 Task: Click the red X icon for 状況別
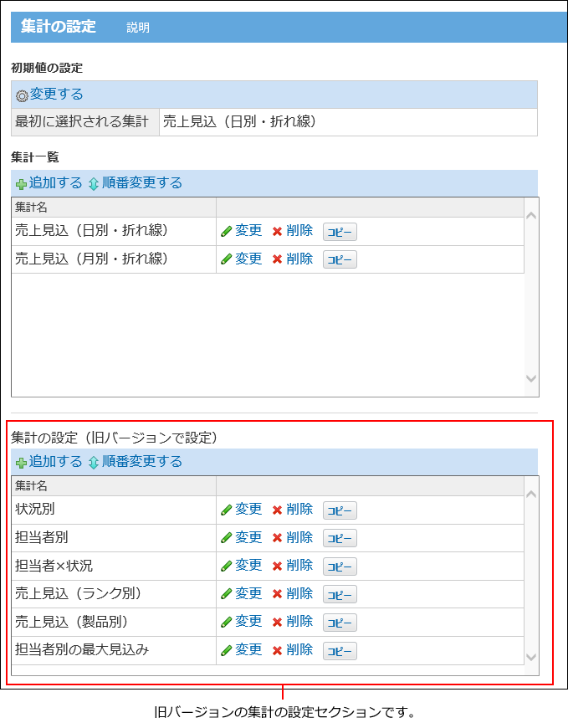coord(278,510)
